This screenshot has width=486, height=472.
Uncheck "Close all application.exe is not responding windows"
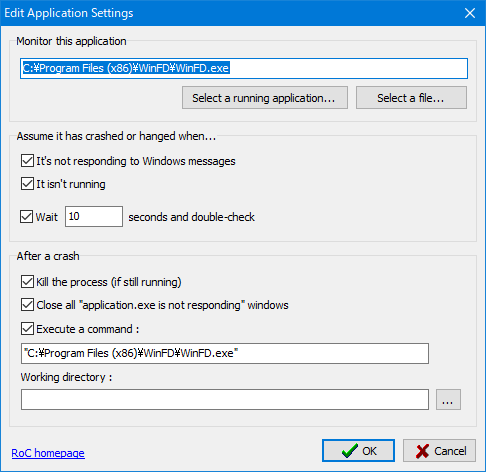[27, 305]
